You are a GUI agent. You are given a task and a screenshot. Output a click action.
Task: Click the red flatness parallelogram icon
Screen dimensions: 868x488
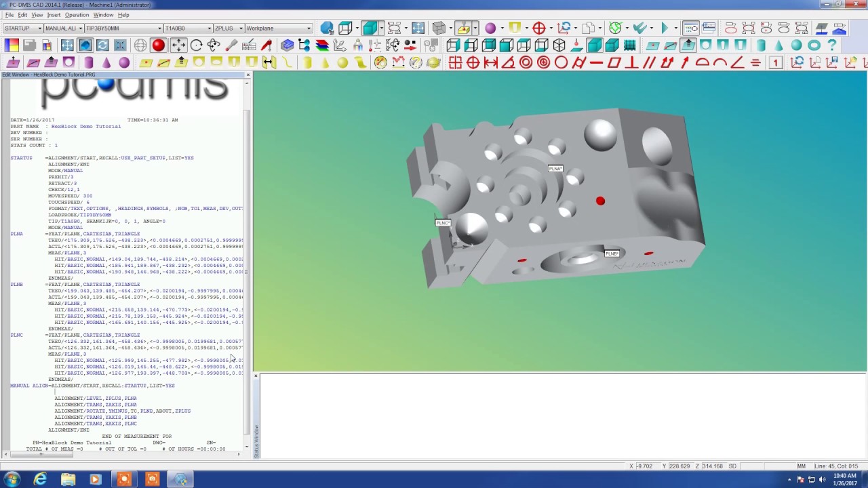tap(614, 63)
